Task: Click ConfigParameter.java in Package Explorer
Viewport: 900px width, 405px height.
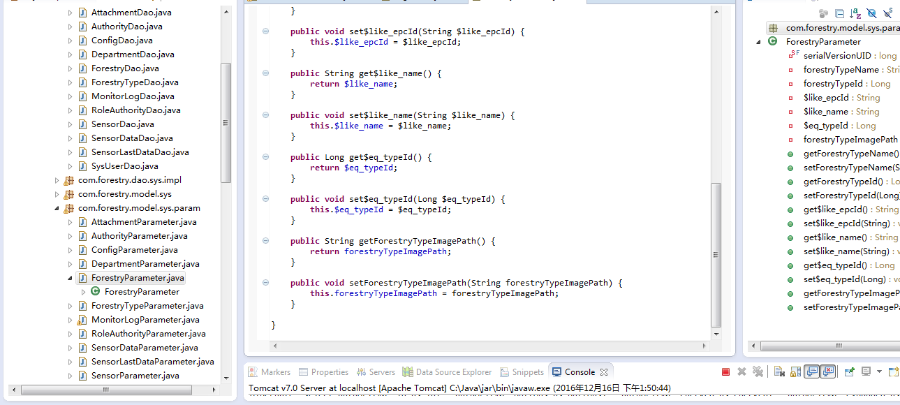Action: click(x=134, y=250)
